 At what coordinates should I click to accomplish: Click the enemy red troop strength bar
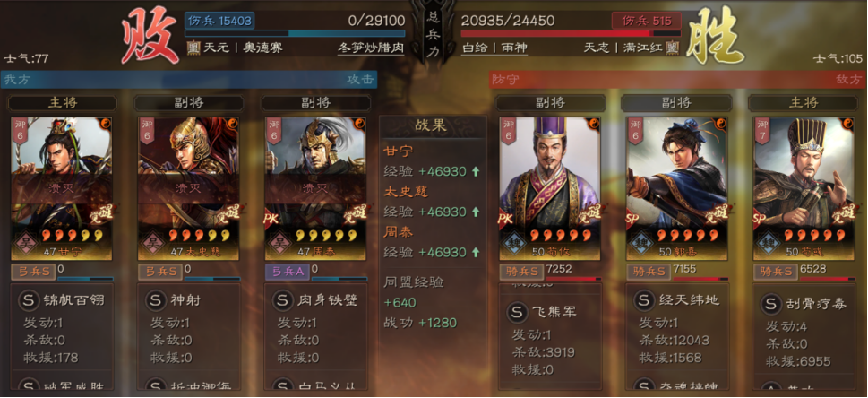(x=571, y=33)
